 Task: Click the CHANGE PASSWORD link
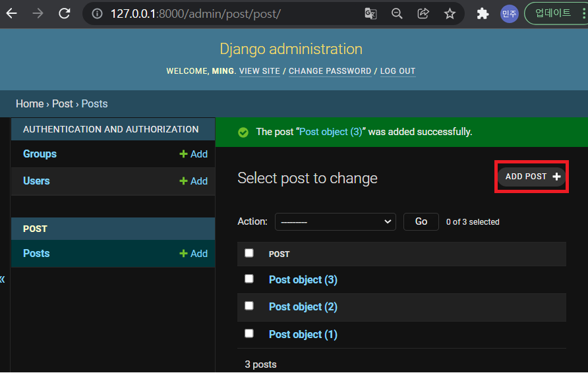pos(330,71)
